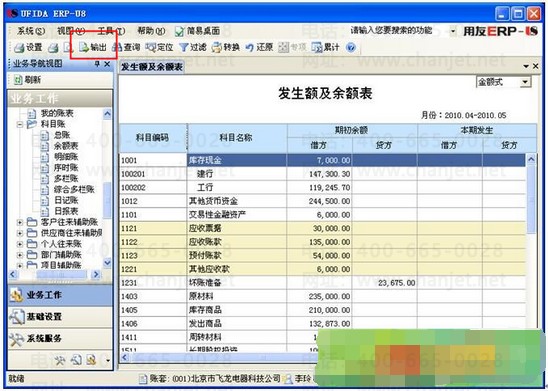Open 余额表 in the tree
Viewport: 548px width, 391px height.
tap(66, 146)
